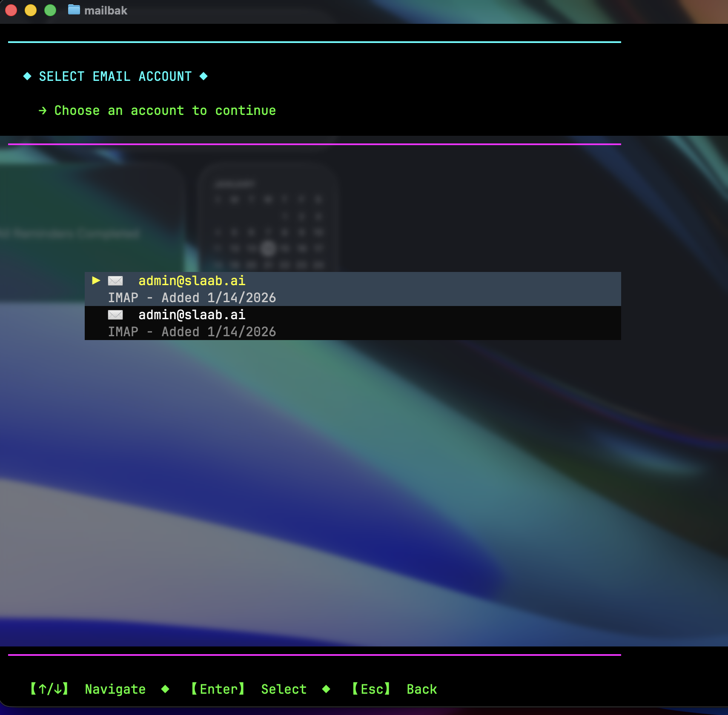The width and height of the screenshot is (728, 715).
Task: Minimize the mailbak window with yellow button
Action: click(x=31, y=10)
